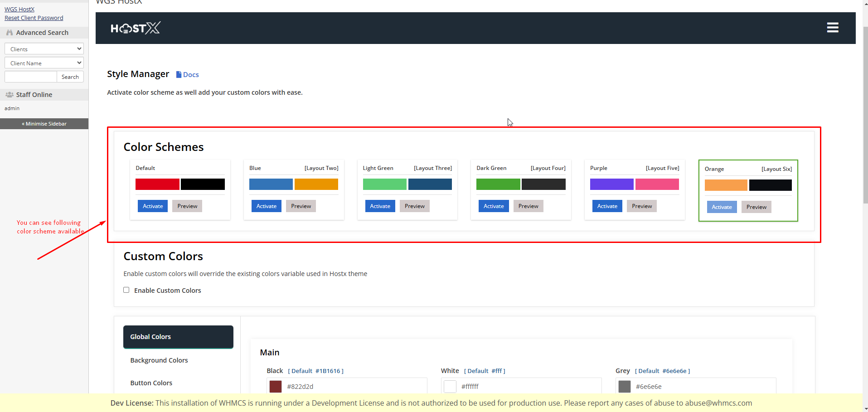Click Minimise Sidebar bar

coord(44,124)
